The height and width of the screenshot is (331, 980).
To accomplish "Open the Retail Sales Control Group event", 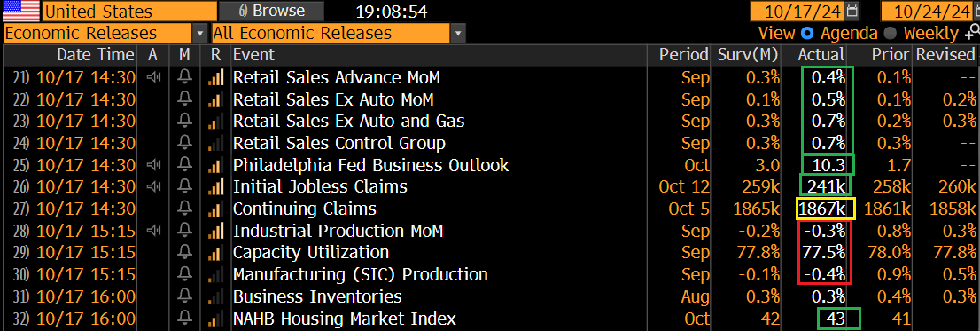I will [338, 143].
